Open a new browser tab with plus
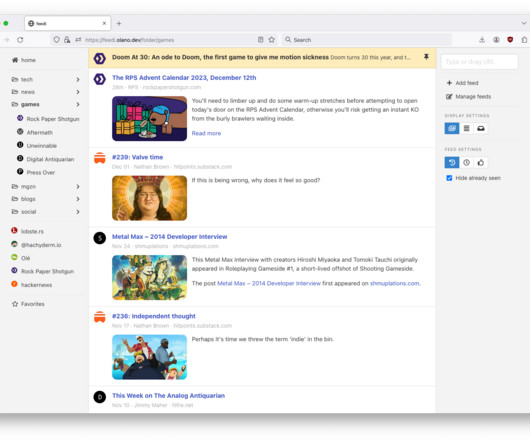This screenshot has height=442, width=530. tap(119, 23)
